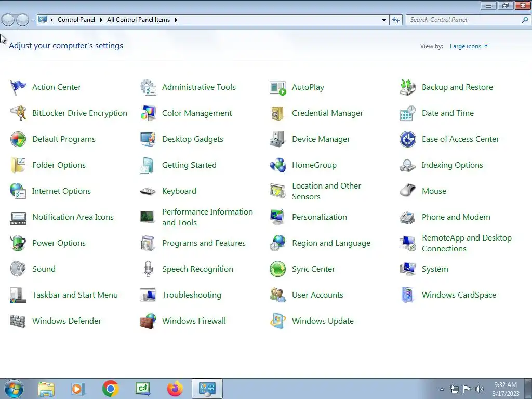Click the User Accounts people icon
Viewport: 532px width, 399px height.
tap(278, 295)
